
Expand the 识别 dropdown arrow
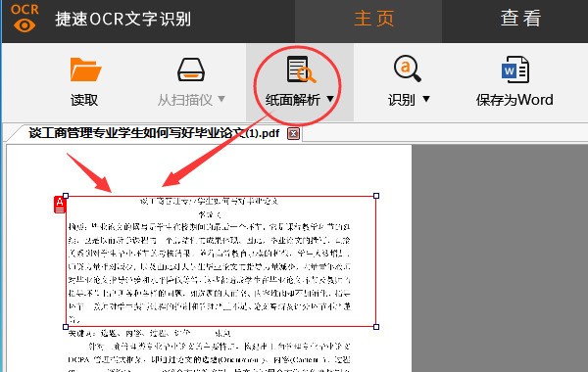(x=426, y=99)
